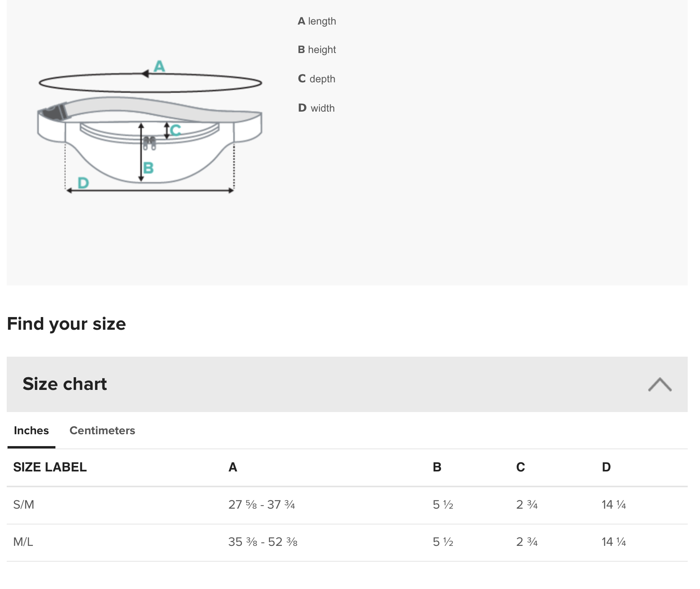Click the 'A length' legend label
The image size is (700, 589).
coord(317,21)
